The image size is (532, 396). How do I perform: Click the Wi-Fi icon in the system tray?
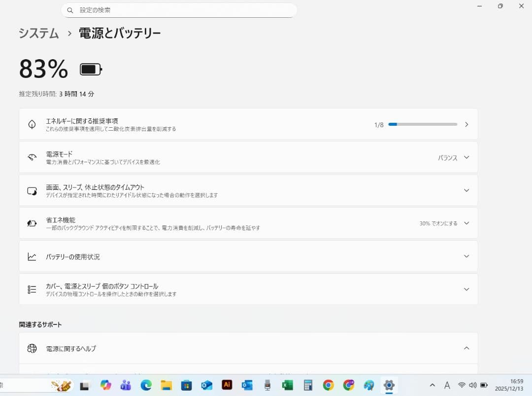(x=462, y=385)
